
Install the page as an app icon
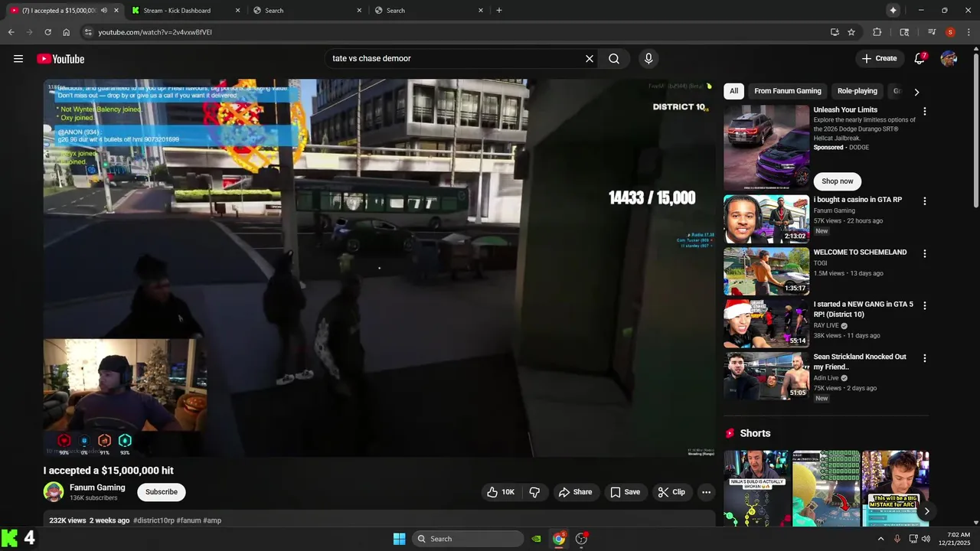tap(835, 32)
